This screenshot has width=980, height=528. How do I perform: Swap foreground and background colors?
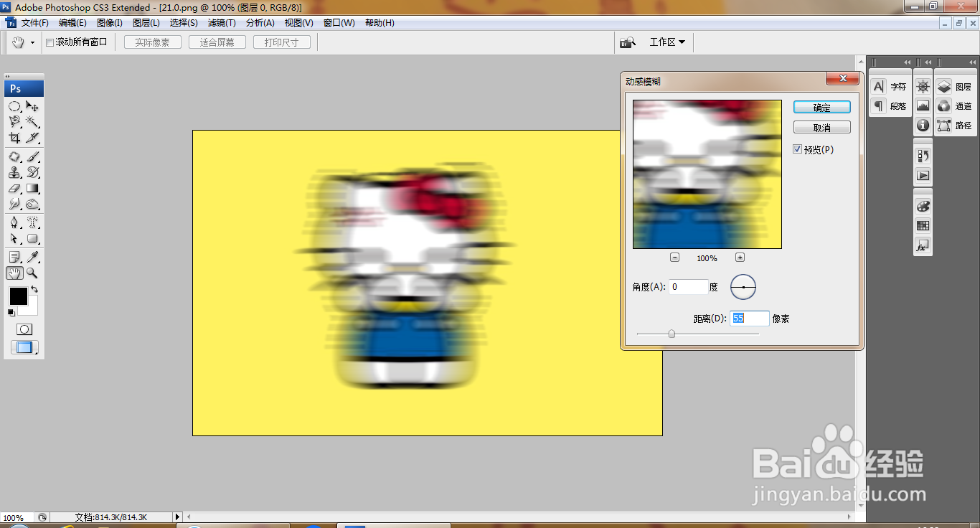(x=34, y=290)
